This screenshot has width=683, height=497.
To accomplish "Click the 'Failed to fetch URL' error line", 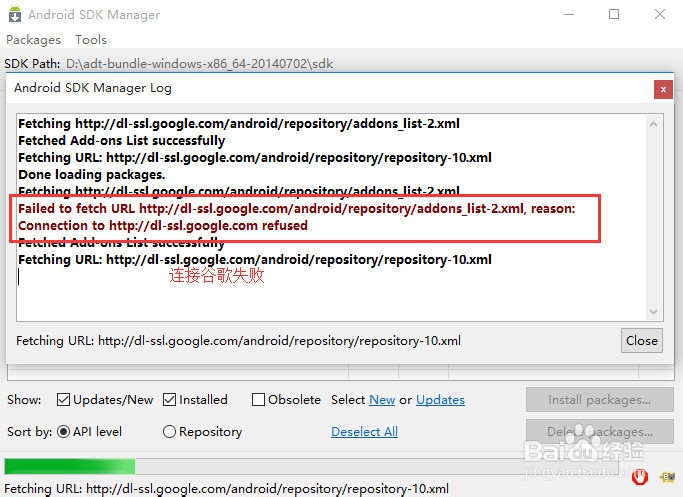I will 297,209.
